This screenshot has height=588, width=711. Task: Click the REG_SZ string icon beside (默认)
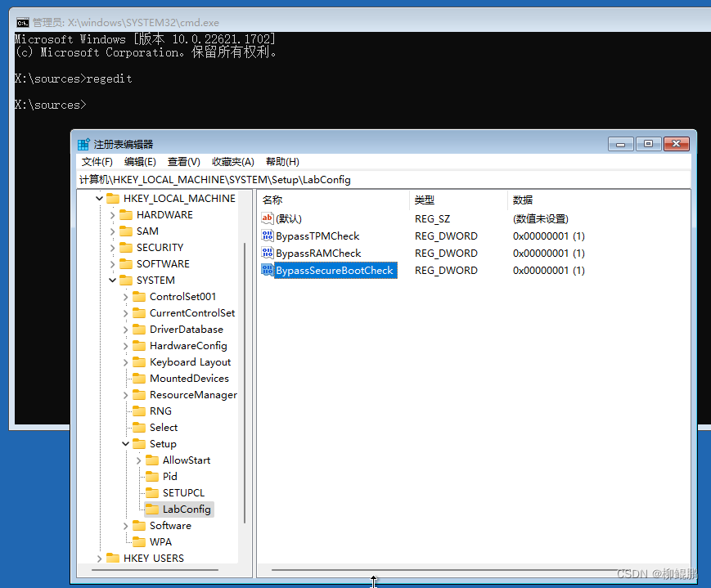click(x=266, y=218)
